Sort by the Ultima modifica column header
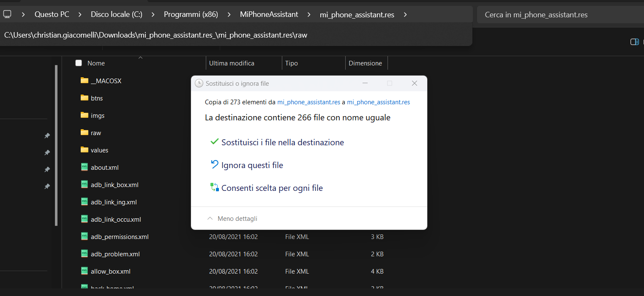 click(x=232, y=63)
